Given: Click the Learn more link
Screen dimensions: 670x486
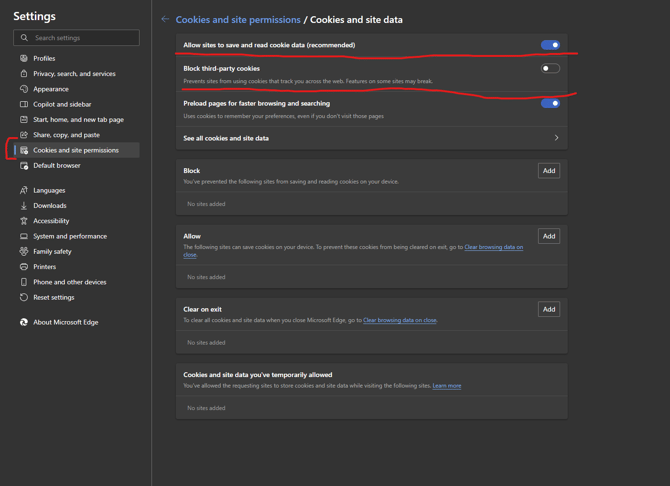Looking at the screenshot, I should (447, 386).
